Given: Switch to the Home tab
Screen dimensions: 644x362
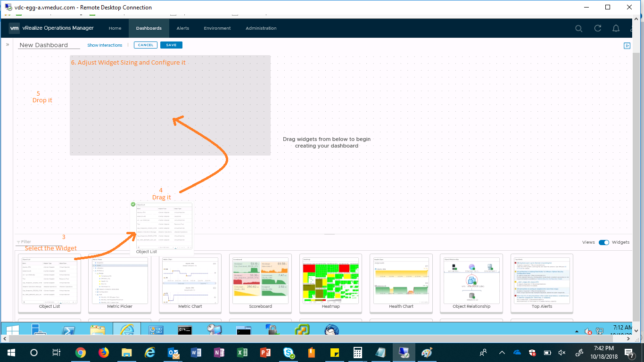Looking at the screenshot, I should point(115,28).
